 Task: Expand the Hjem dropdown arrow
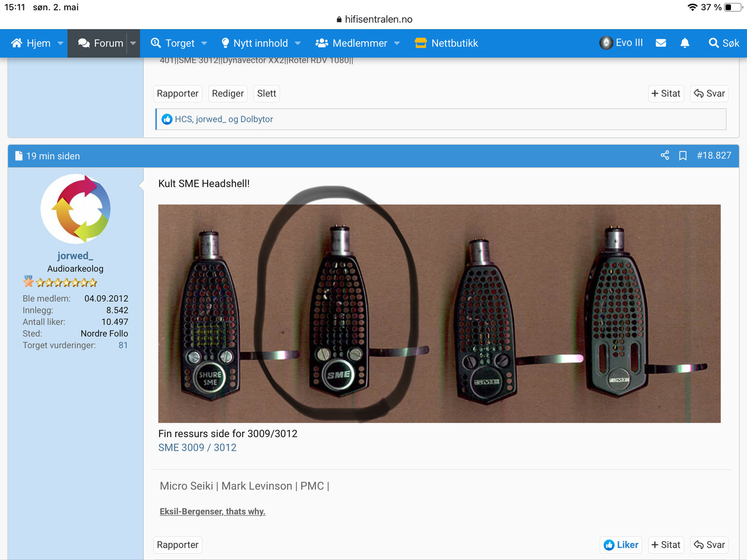60,43
